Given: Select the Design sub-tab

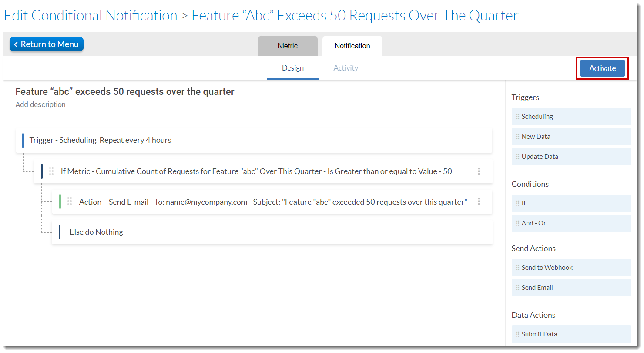Looking at the screenshot, I should tap(293, 68).
